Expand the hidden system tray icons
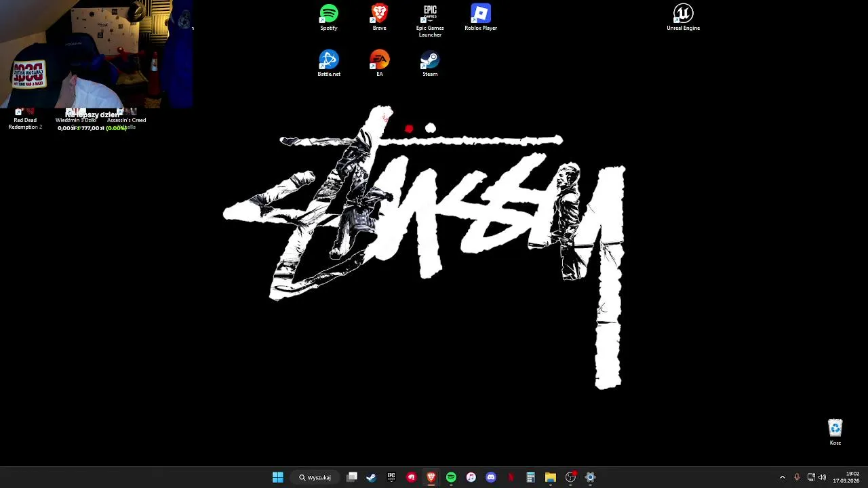868x488 pixels. point(782,477)
